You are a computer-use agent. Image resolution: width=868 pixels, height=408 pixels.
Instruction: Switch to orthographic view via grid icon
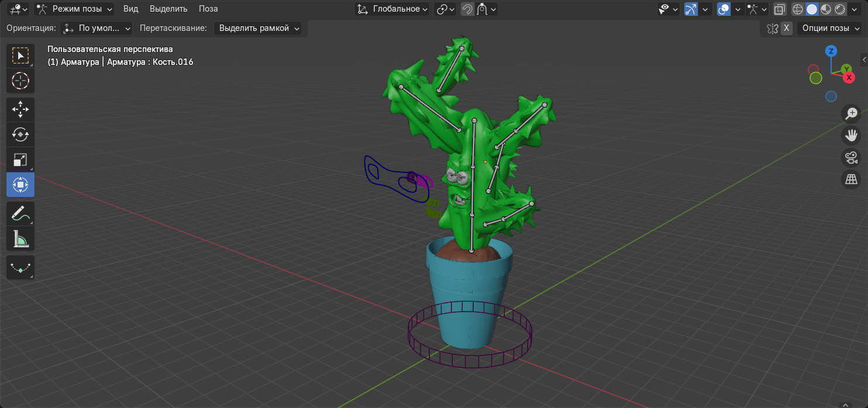pos(850,179)
